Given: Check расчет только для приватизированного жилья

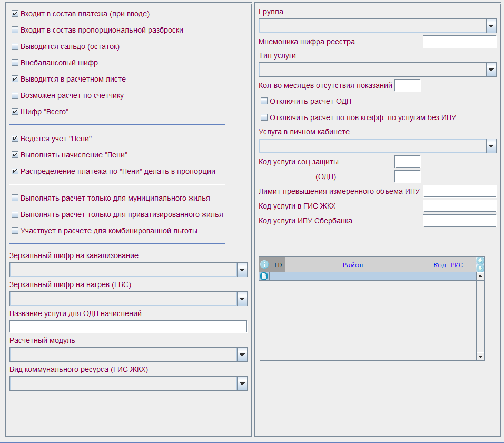Looking at the screenshot, I should coord(15,214).
